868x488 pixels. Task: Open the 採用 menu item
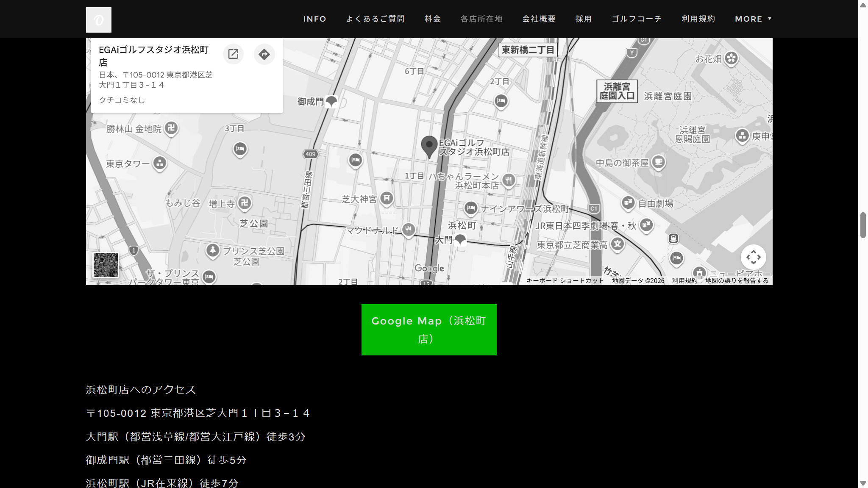point(584,19)
